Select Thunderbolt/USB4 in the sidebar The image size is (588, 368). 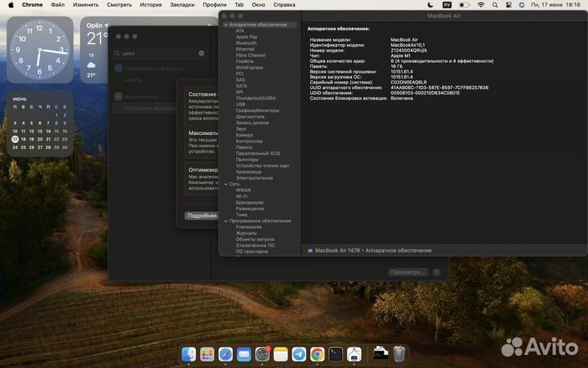coord(256,98)
